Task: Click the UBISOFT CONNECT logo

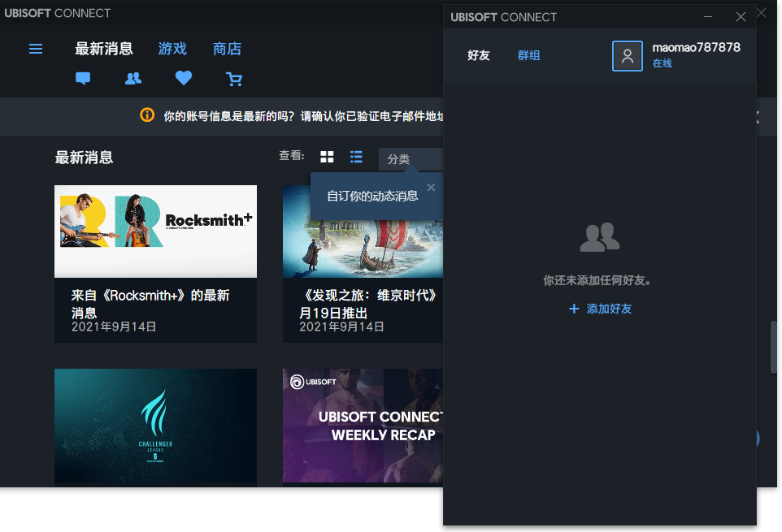Action: [57, 12]
